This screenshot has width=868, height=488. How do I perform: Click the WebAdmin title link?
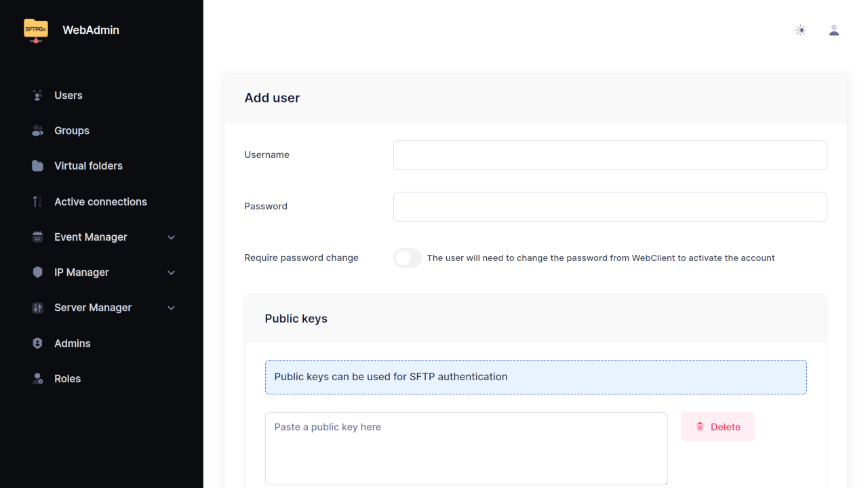point(91,30)
